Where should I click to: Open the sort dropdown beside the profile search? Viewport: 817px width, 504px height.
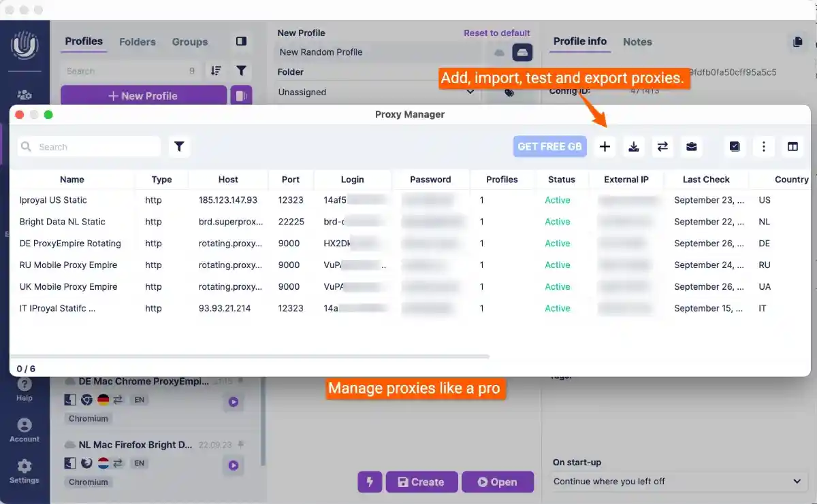click(215, 71)
